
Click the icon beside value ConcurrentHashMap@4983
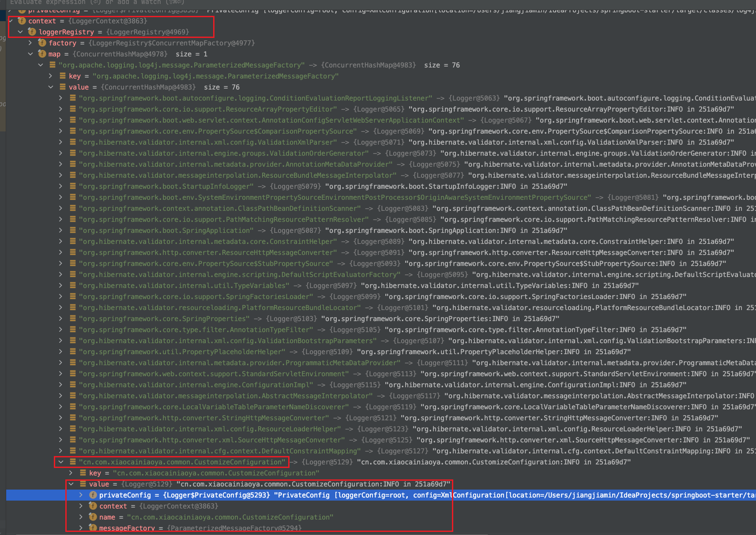(x=62, y=87)
